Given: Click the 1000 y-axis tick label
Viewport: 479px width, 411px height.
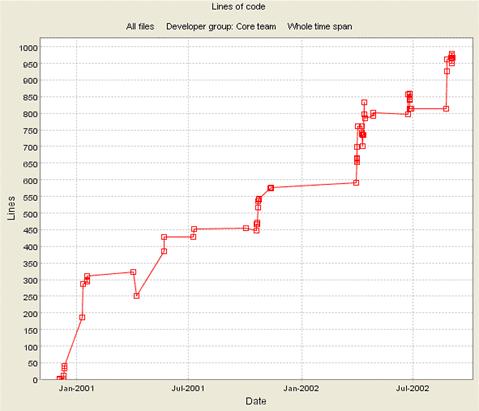Looking at the screenshot, I should pyautogui.click(x=28, y=47).
